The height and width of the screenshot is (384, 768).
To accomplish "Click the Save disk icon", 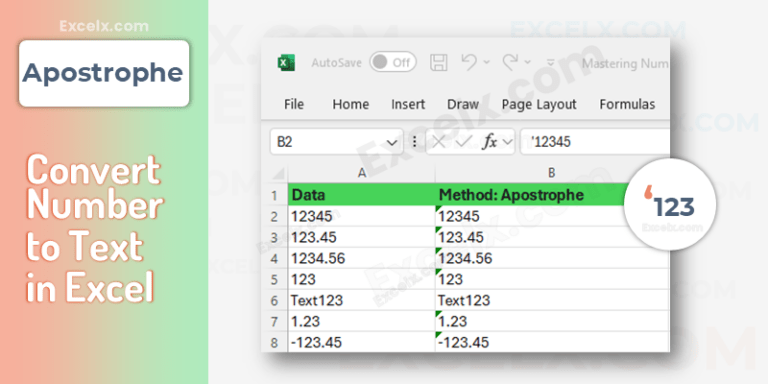I will pyautogui.click(x=438, y=63).
